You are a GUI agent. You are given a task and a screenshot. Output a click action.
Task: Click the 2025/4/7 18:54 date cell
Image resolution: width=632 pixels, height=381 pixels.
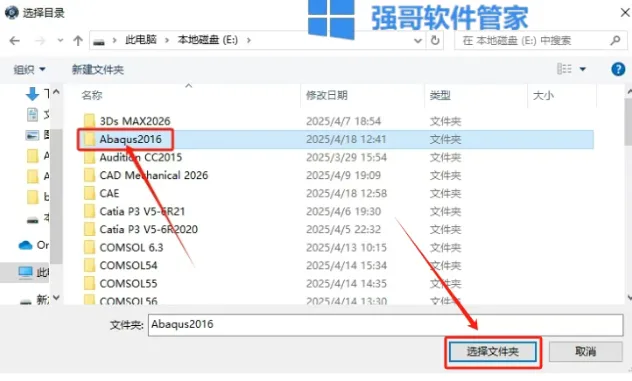[x=343, y=121]
